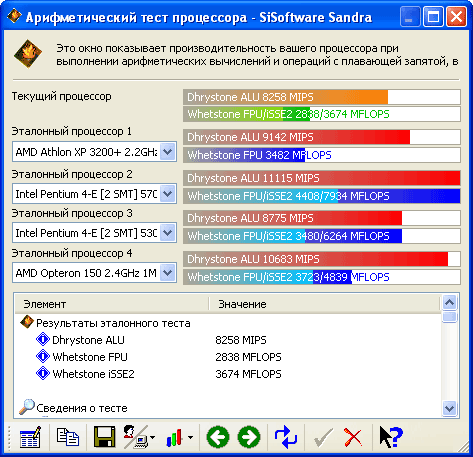The width and height of the screenshot is (473, 457).
Task: Click the Элемент column header
Action: [112, 304]
